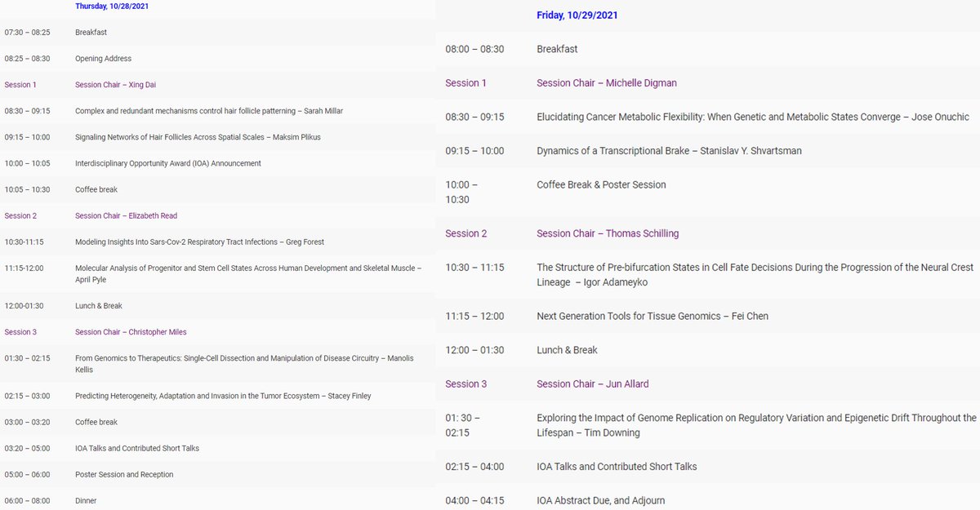The width and height of the screenshot is (980, 510).
Task: Click the 10:00 – 10:05 time cell
Action: 27,163
